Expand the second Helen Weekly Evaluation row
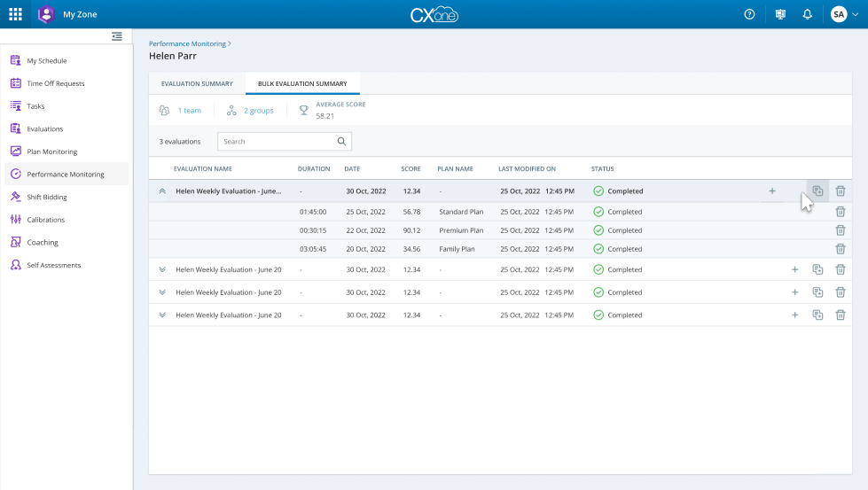 [x=161, y=269]
